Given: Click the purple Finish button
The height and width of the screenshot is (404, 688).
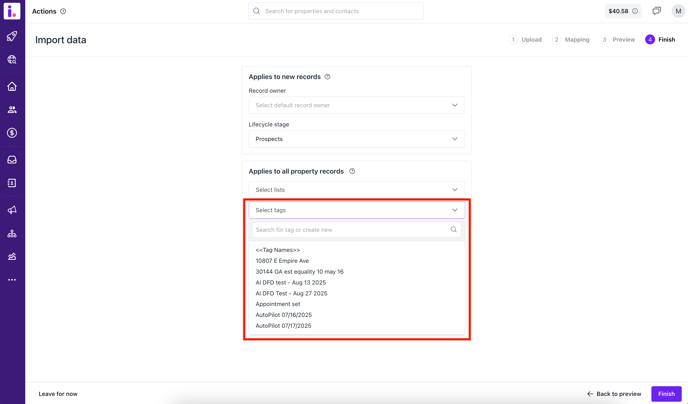Looking at the screenshot, I should (x=666, y=394).
